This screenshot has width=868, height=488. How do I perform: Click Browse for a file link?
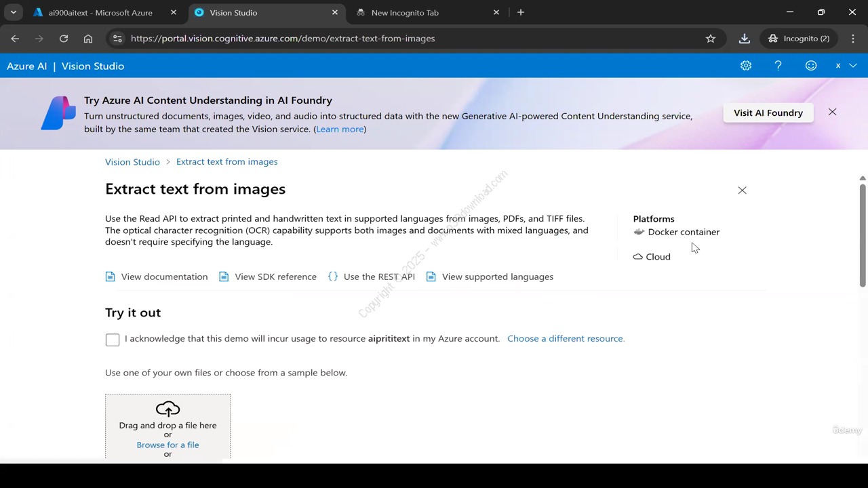point(167,445)
